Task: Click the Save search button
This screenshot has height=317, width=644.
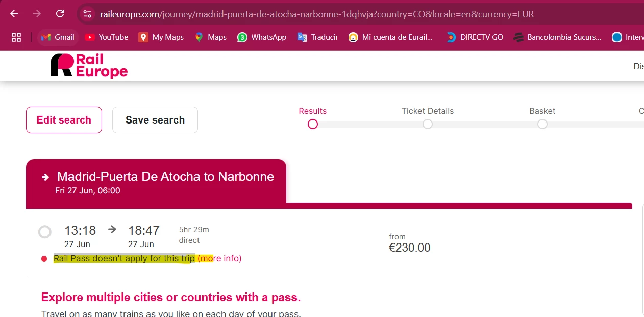Action: [x=155, y=120]
